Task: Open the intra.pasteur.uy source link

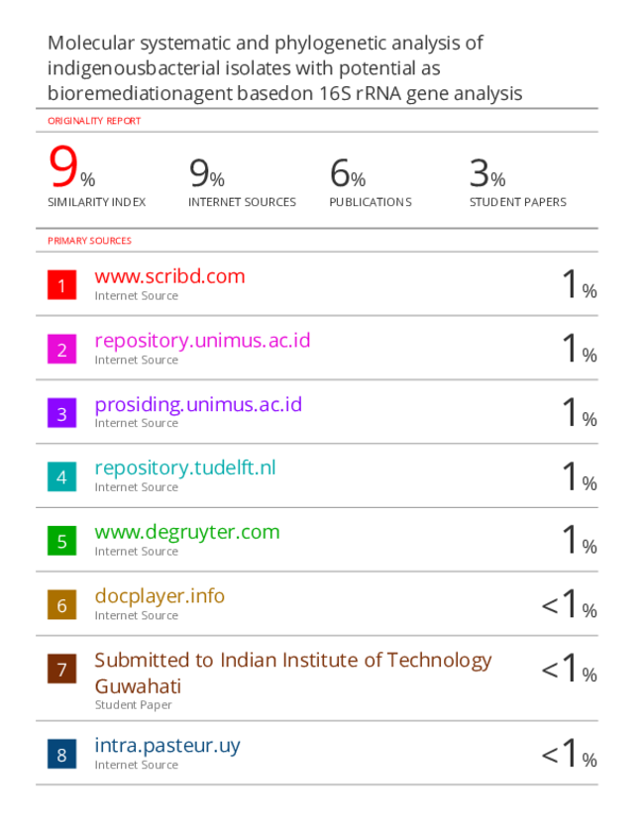Action: (x=167, y=746)
